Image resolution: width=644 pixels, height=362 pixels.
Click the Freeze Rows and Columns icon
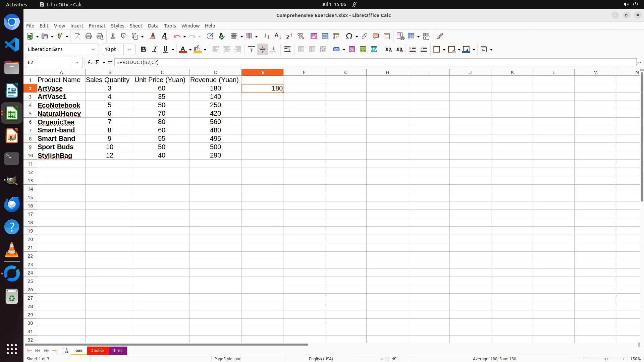pyautogui.click(x=411, y=36)
